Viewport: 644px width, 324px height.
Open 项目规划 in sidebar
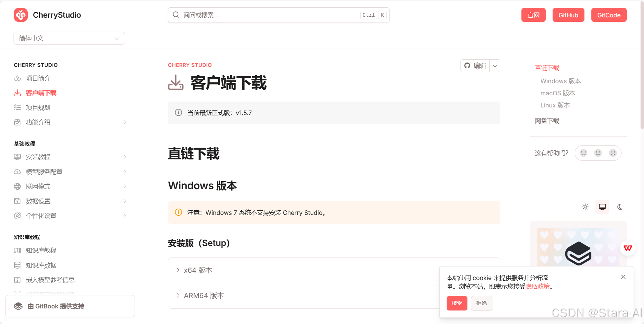point(38,107)
